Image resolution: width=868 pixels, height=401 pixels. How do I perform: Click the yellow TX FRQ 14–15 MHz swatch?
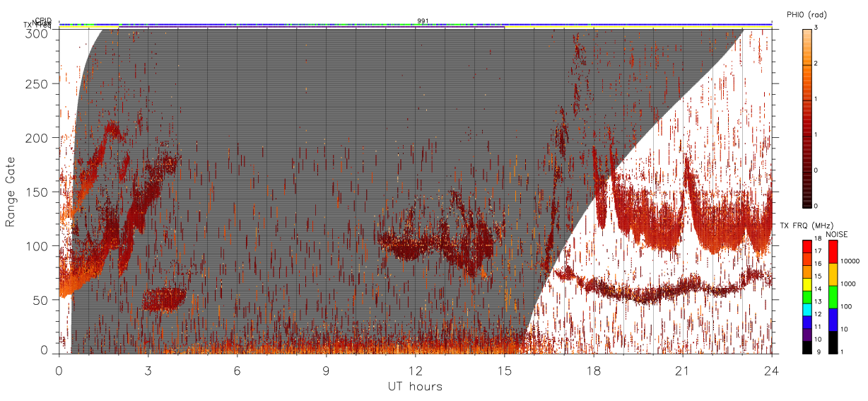807,284
